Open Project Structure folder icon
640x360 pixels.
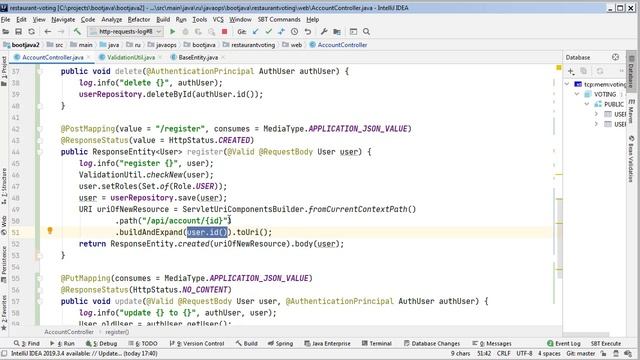point(337,31)
